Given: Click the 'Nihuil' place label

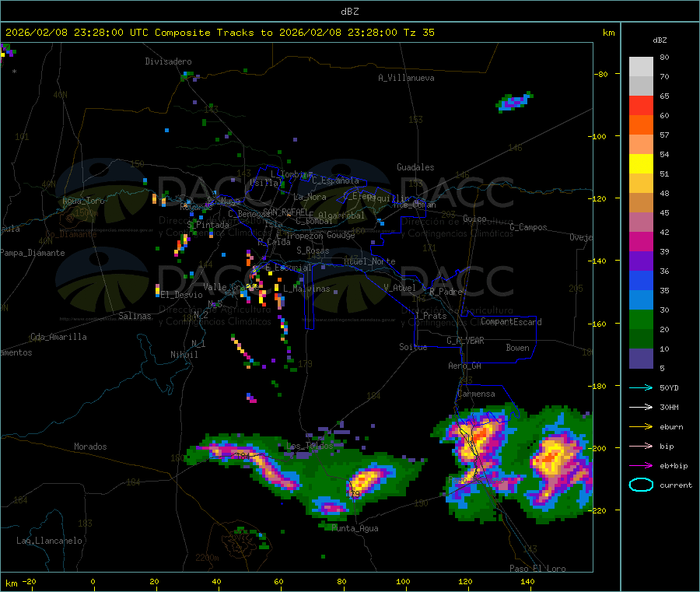Looking at the screenshot, I should click(x=184, y=355).
